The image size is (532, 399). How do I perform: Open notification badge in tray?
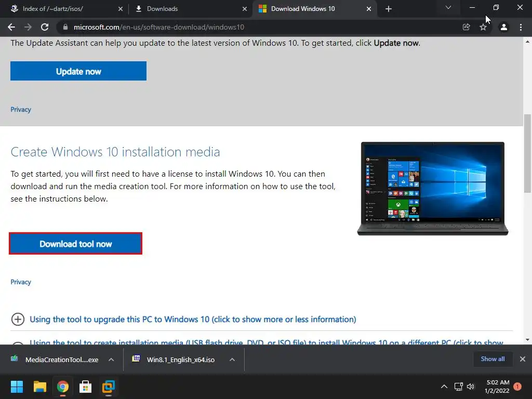pos(517,387)
